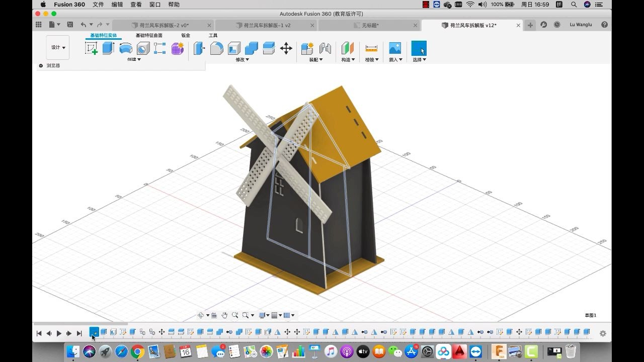The image size is (644, 362).
Task: Select the Create Sketch tool
Action: pos(91,48)
